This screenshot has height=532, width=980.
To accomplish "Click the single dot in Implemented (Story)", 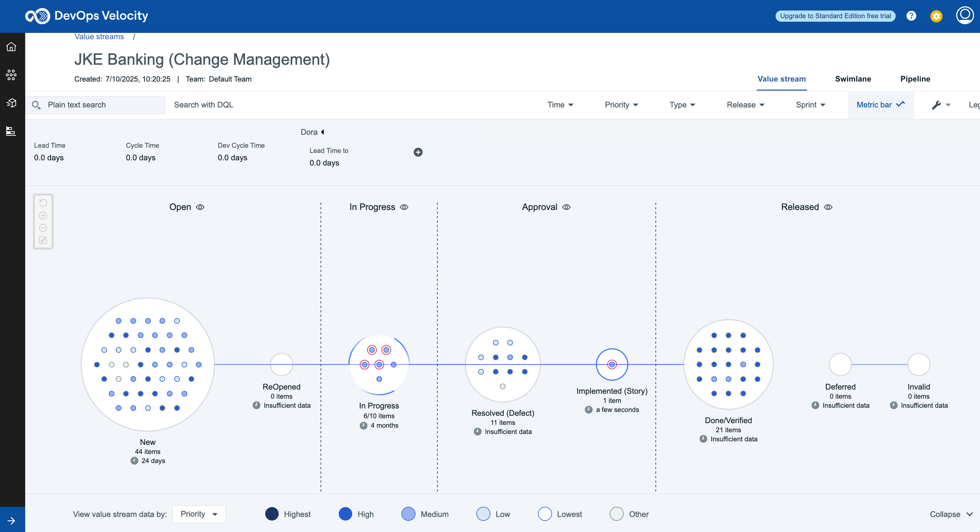I will (x=612, y=365).
